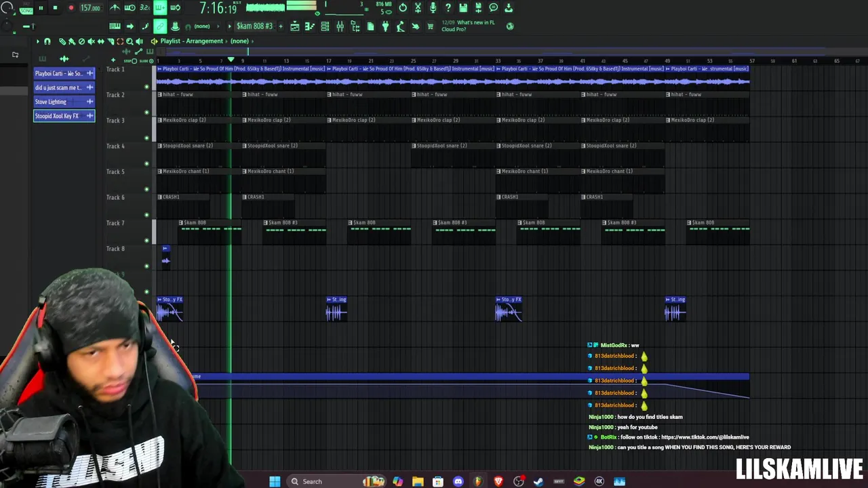Click the Track 5 label
868x488 pixels.
click(x=115, y=171)
